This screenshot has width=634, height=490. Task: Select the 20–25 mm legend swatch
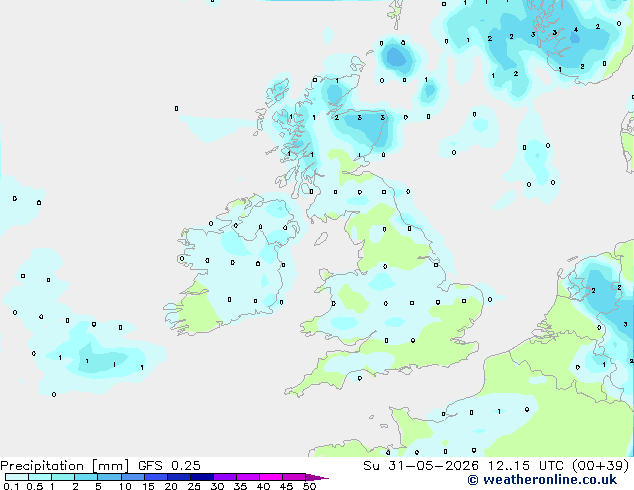point(179,477)
